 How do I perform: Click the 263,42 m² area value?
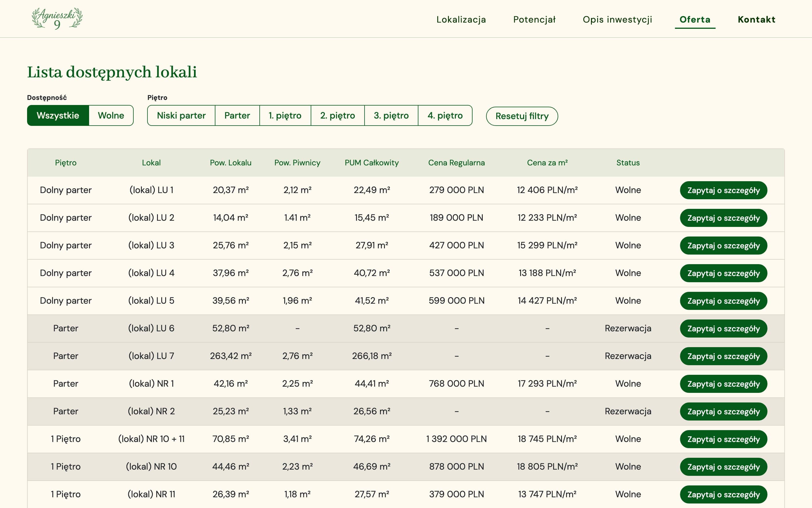pyautogui.click(x=231, y=356)
